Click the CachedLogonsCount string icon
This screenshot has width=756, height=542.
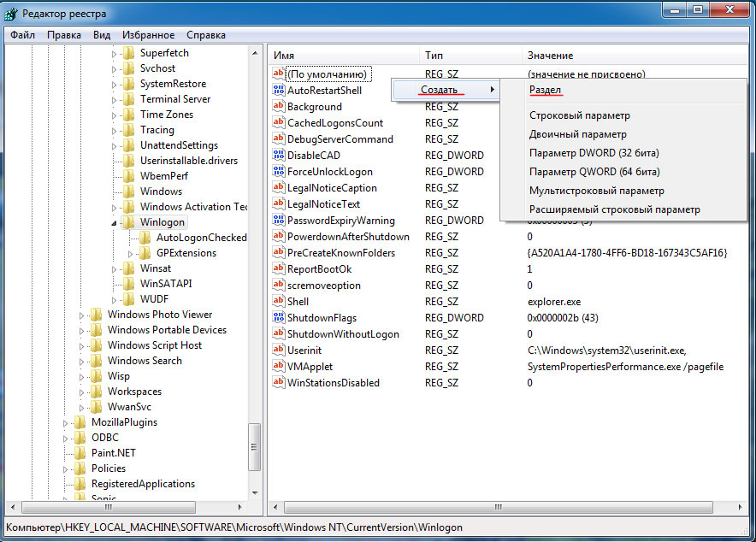pyautogui.click(x=278, y=123)
